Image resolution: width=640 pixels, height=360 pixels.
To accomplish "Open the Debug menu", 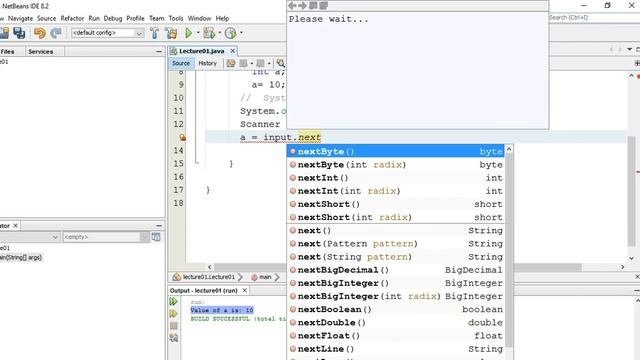I will [x=113, y=18].
